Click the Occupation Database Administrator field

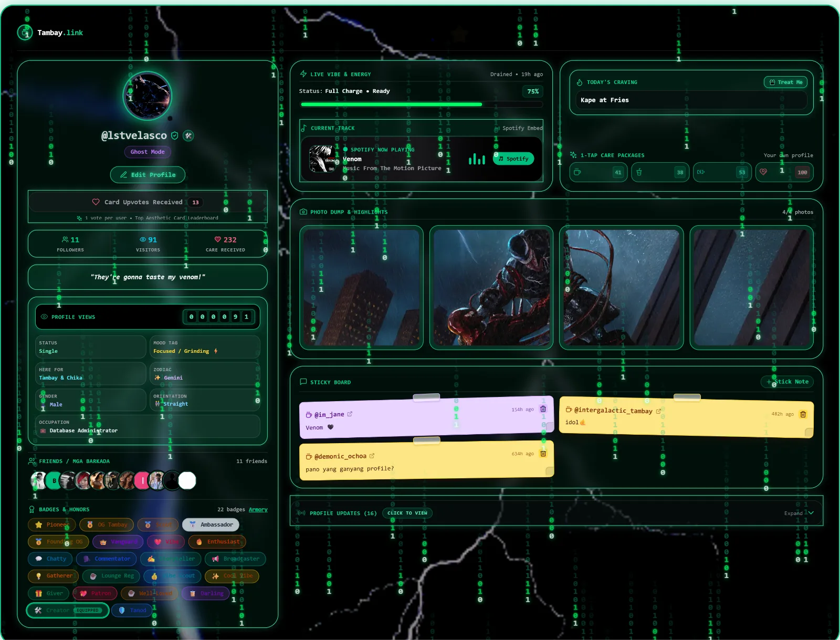click(x=148, y=426)
